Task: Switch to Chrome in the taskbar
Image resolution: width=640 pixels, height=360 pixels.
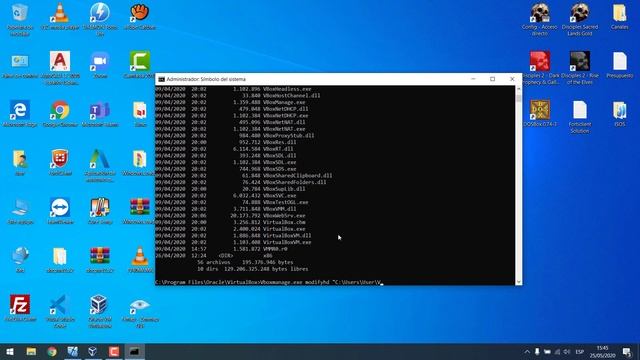Action: [x=52, y=351]
